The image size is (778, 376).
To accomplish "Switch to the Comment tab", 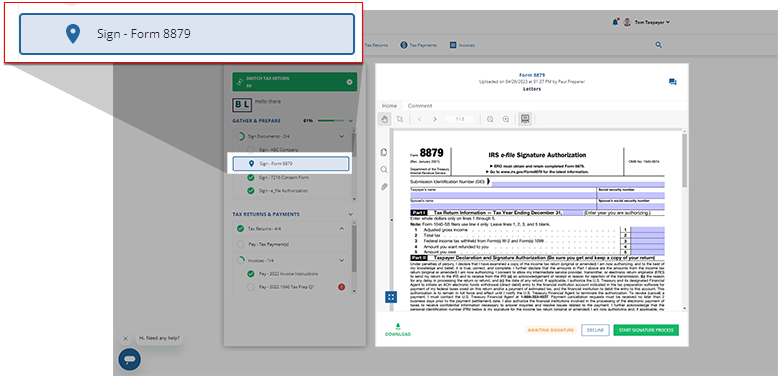I will [x=420, y=106].
